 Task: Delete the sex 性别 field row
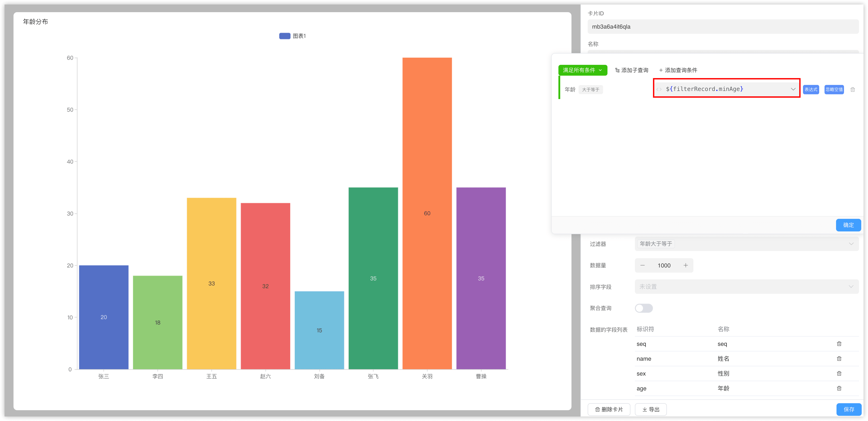pyautogui.click(x=839, y=373)
